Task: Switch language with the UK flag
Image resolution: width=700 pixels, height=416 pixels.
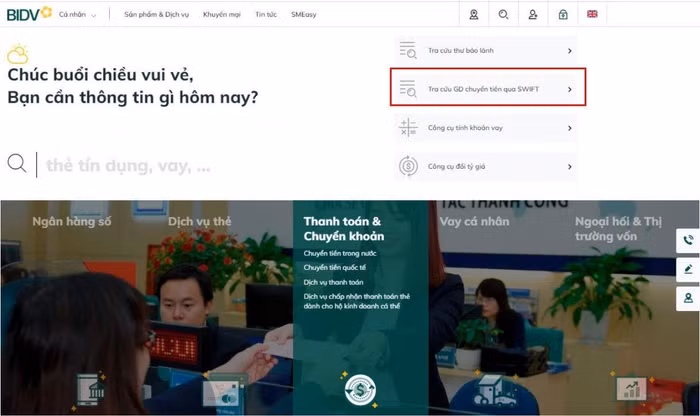Action: (592, 14)
